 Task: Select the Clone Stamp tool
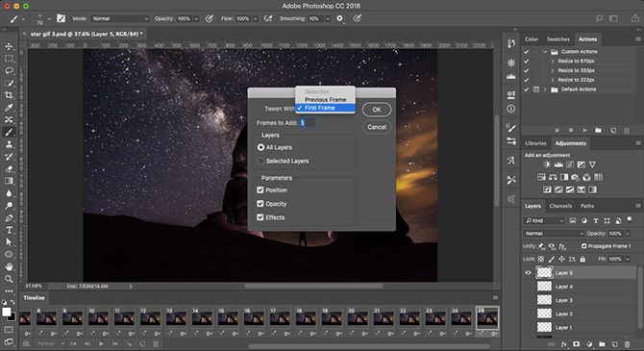coord(9,144)
